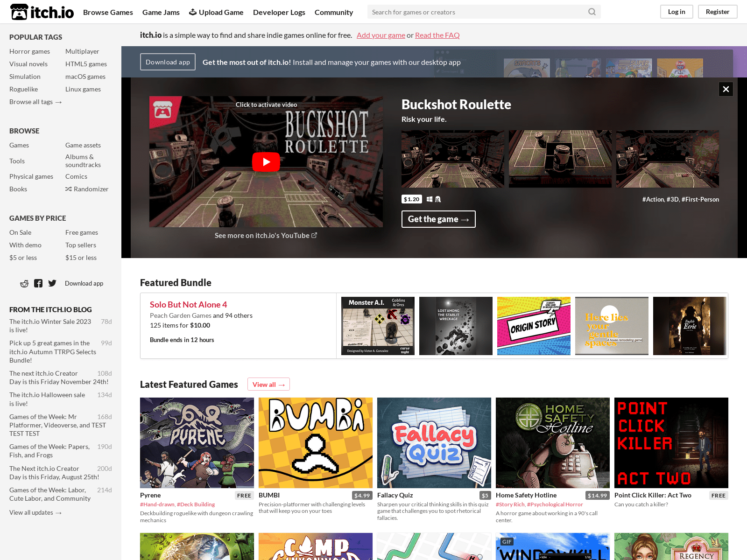Open BUMBI game cover
747x560 pixels.
coord(316,443)
